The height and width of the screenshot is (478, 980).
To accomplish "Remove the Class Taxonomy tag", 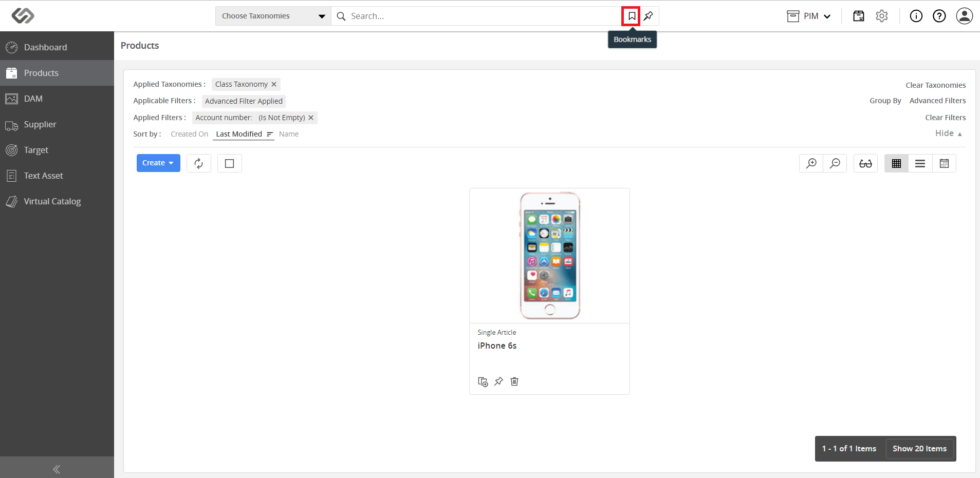I will [x=274, y=84].
